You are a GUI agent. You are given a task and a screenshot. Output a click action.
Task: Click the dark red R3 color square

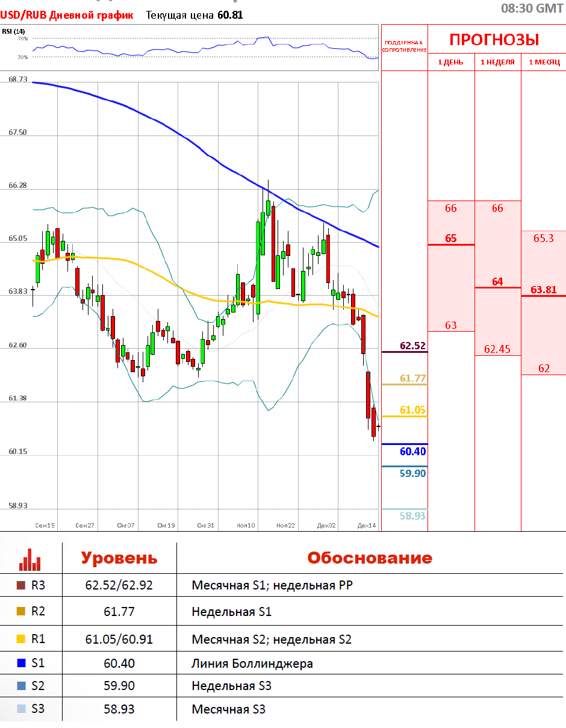tap(21, 585)
